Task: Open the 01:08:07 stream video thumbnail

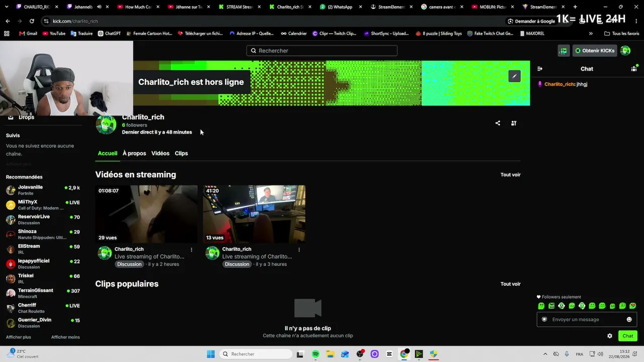Action: point(146,214)
